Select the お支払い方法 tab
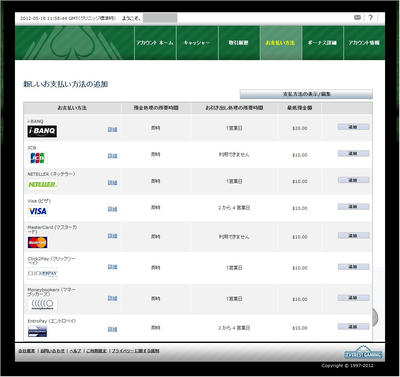Viewport: 400px width, 377px height. (281, 43)
